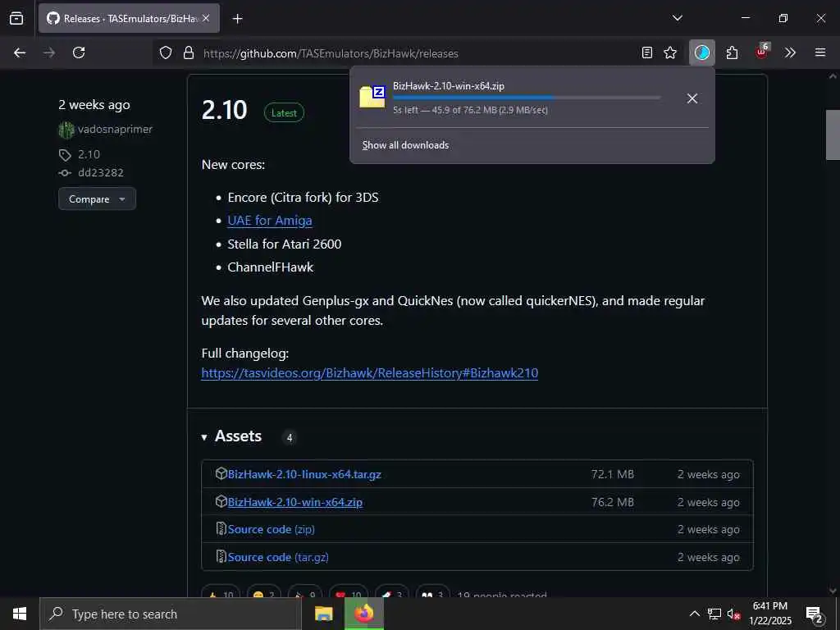The image size is (840, 630).
Task: Click the Windows search box
Action: pos(171,614)
